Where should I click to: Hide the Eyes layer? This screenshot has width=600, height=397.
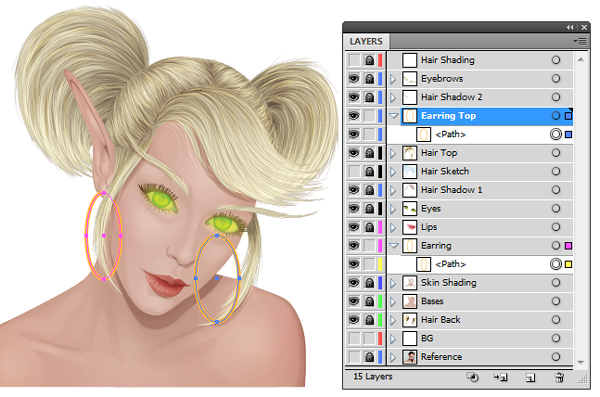click(354, 209)
